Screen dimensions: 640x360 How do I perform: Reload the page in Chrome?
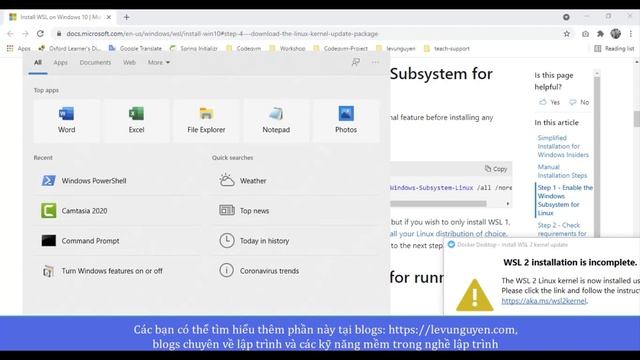tap(40, 33)
